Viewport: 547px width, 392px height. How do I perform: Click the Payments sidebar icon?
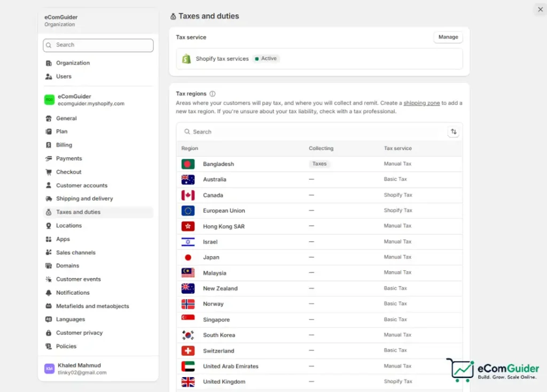(49, 159)
